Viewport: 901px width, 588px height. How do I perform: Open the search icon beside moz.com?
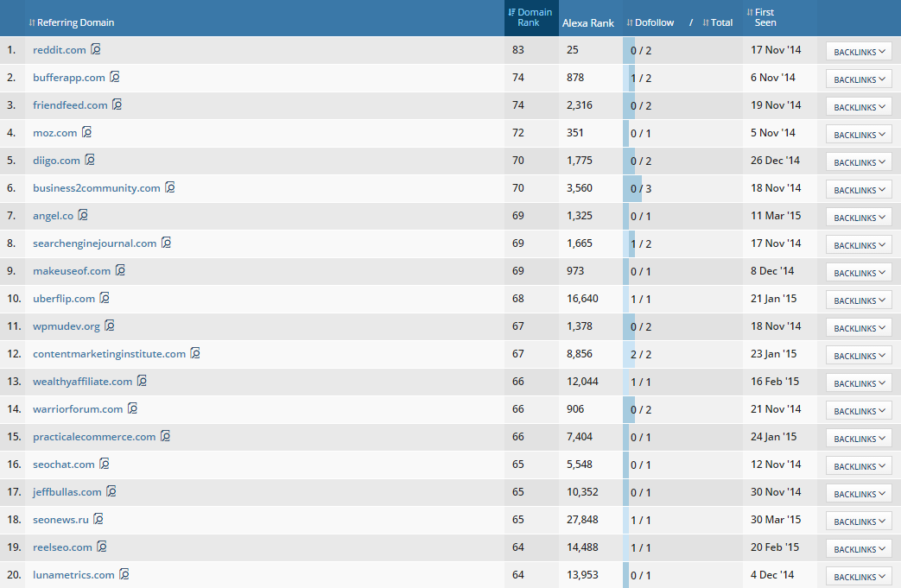click(86, 132)
